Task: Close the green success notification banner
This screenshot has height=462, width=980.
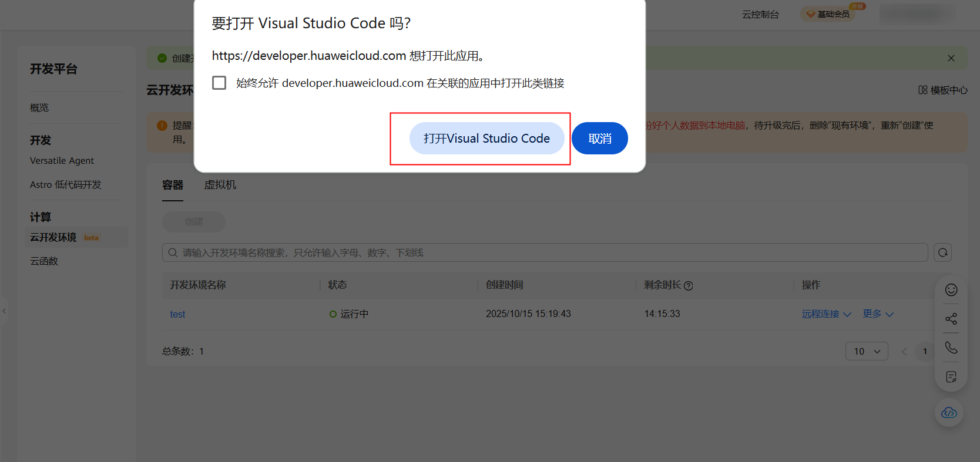Action: point(951,58)
